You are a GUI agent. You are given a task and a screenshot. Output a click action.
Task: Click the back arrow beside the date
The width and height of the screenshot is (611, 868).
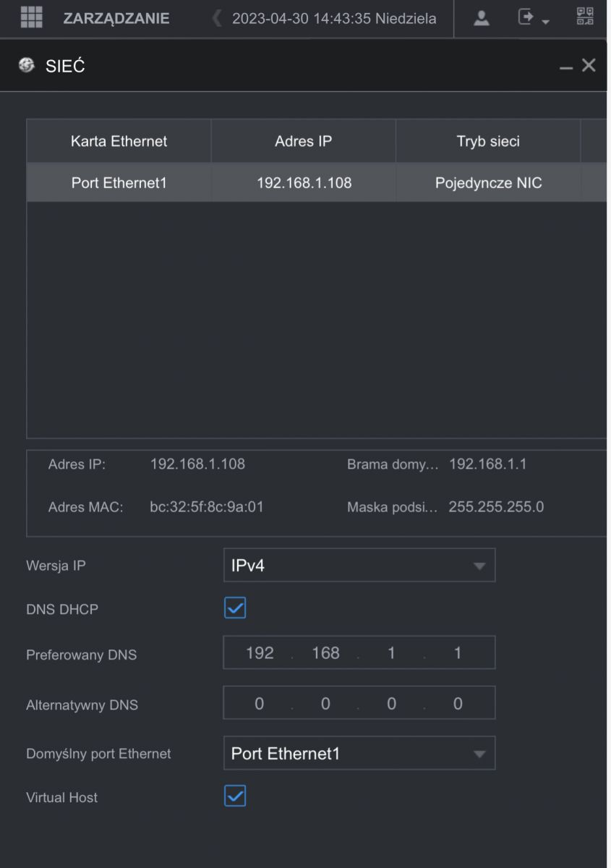click(x=216, y=19)
